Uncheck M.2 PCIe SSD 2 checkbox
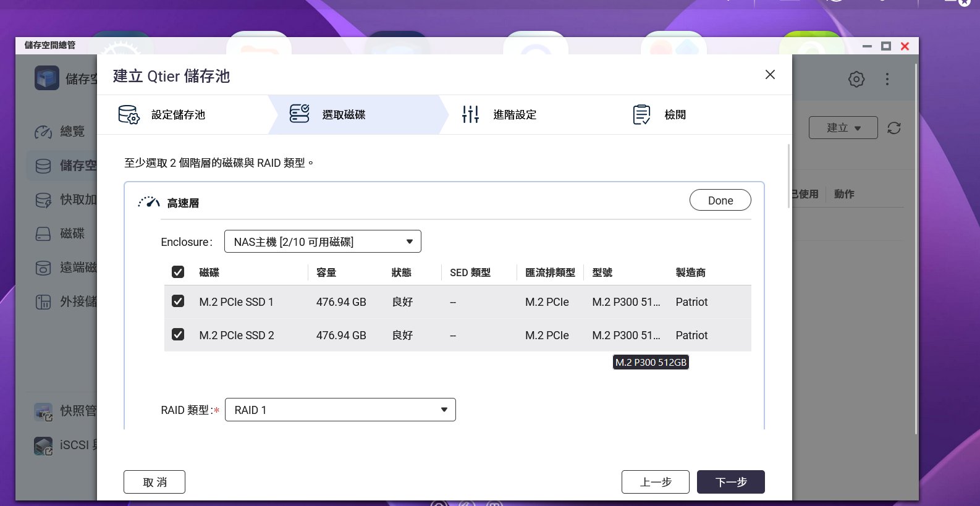The height and width of the screenshot is (506, 980). point(178,335)
